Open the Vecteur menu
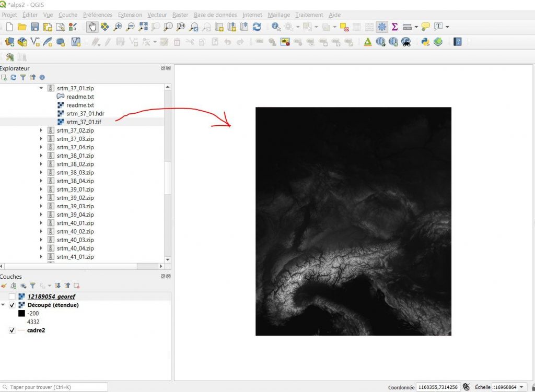The image size is (535, 392). pyautogui.click(x=157, y=15)
